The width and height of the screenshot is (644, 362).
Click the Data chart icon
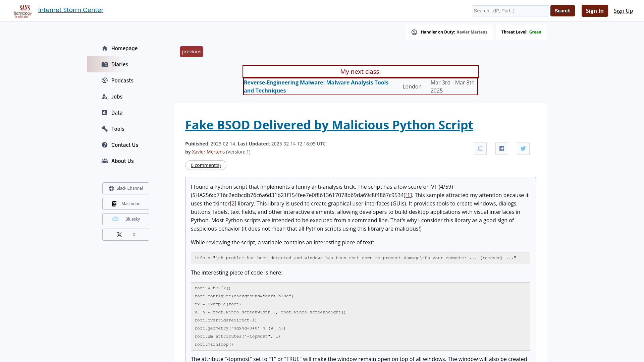tap(105, 113)
